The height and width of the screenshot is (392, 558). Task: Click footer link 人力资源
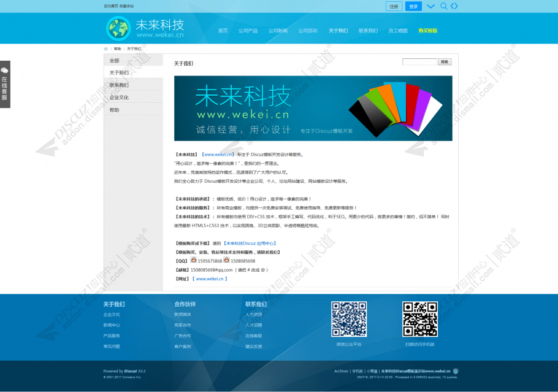click(x=254, y=314)
